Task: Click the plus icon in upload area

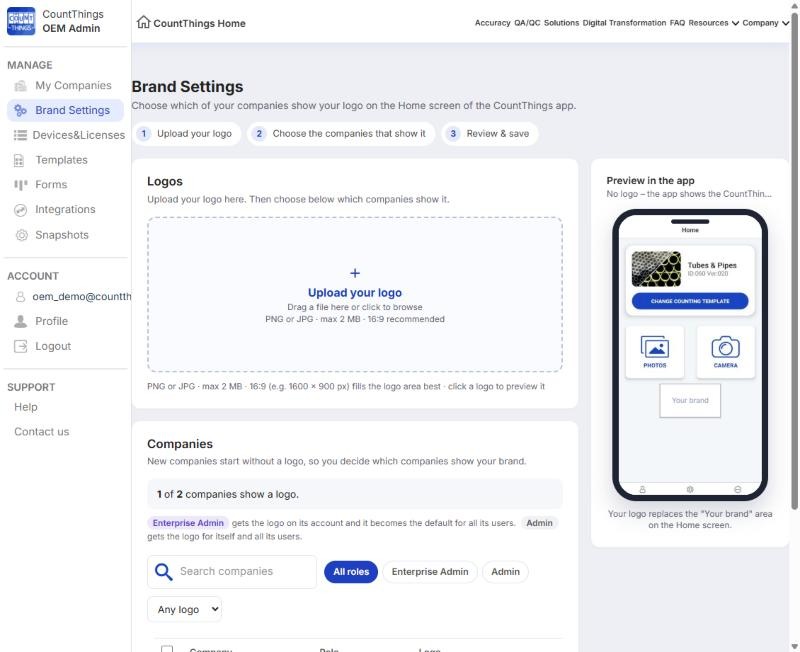Action: click(x=355, y=273)
